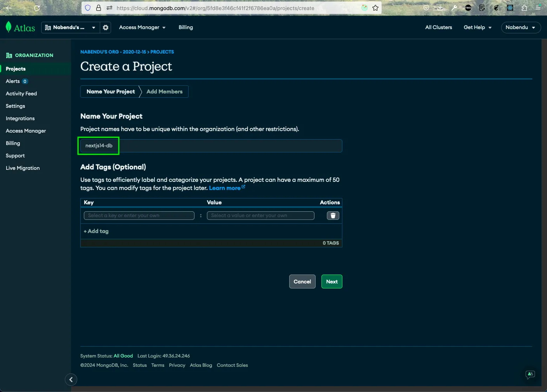The width and height of the screenshot is (547, 392).
Task: Expand the Nabendu's organization selector
Action: [70, 28]
